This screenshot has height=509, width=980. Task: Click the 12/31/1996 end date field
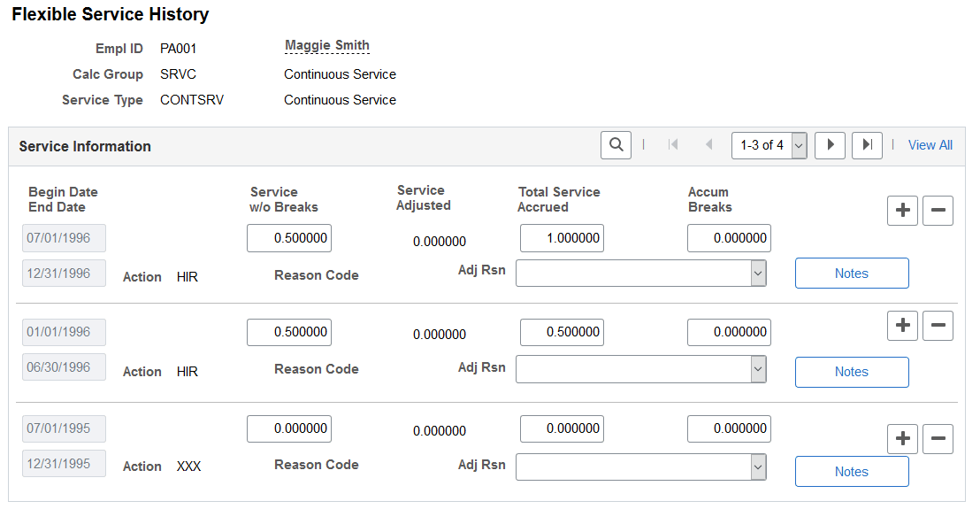coord(64,274)
